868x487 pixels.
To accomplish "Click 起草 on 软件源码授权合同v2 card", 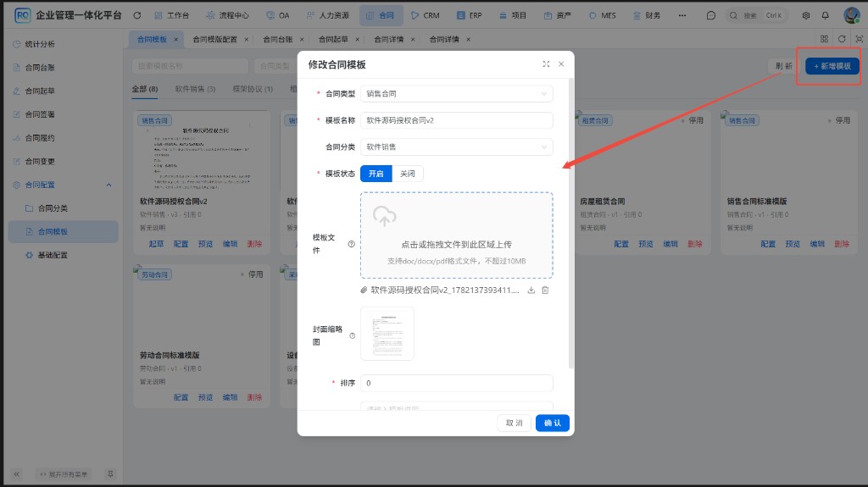I will pyautogui.click(x=156, y=244).
